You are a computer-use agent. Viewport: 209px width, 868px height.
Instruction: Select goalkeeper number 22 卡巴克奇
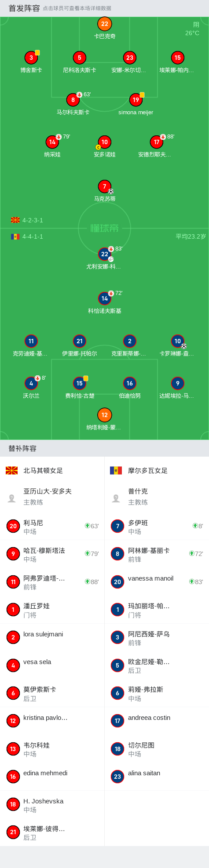105,24
